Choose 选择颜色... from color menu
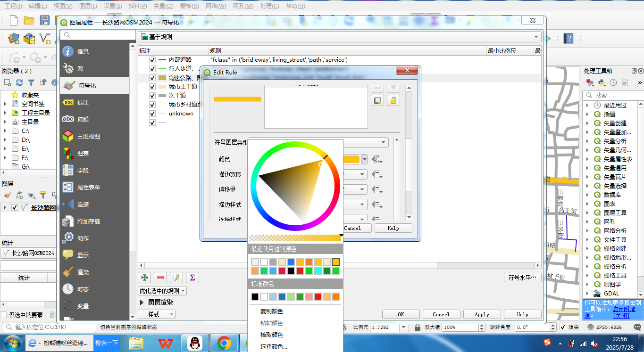 click(x=274, y=347)
